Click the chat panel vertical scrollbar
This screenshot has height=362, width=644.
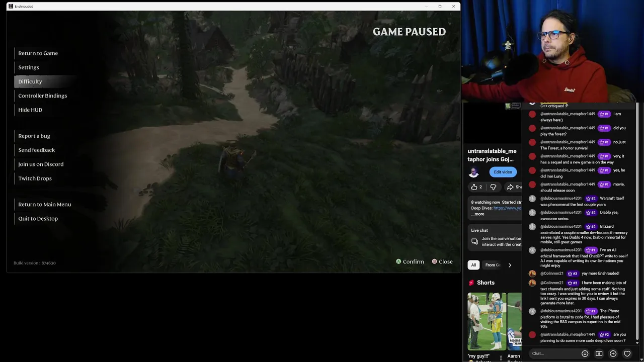(637, 221)
